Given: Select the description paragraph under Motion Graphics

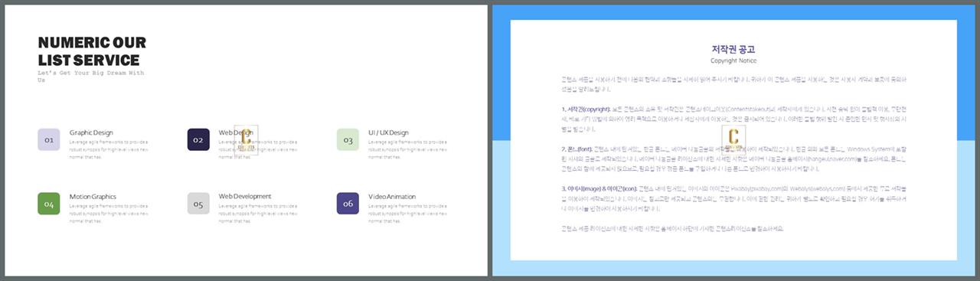Looking at the screenshot, I should click(108, 214).
